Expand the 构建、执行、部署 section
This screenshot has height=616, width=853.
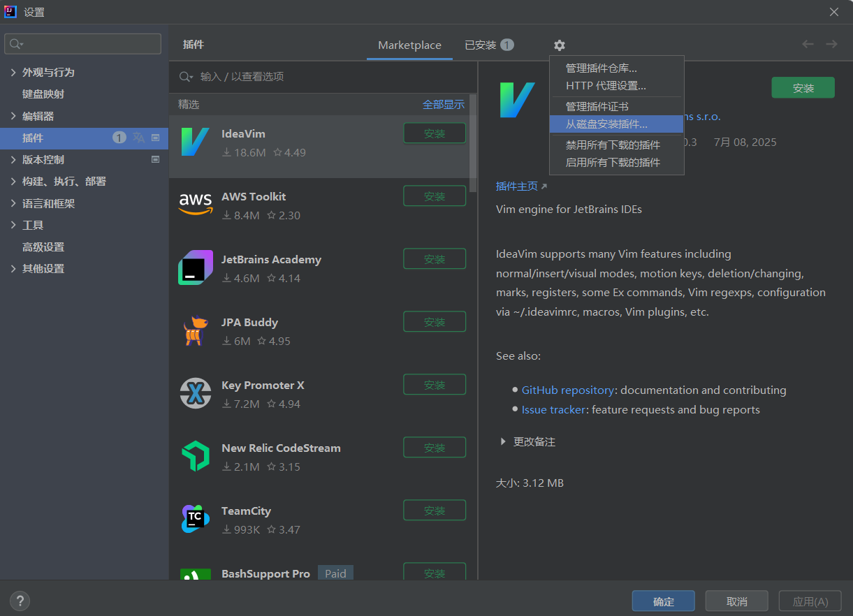click(13, 181)
